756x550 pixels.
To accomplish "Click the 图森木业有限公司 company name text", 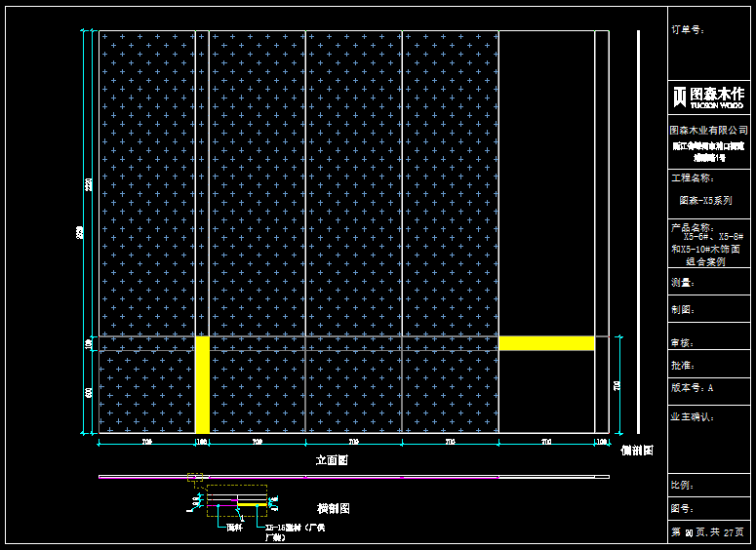I will [x=708, y=130].
